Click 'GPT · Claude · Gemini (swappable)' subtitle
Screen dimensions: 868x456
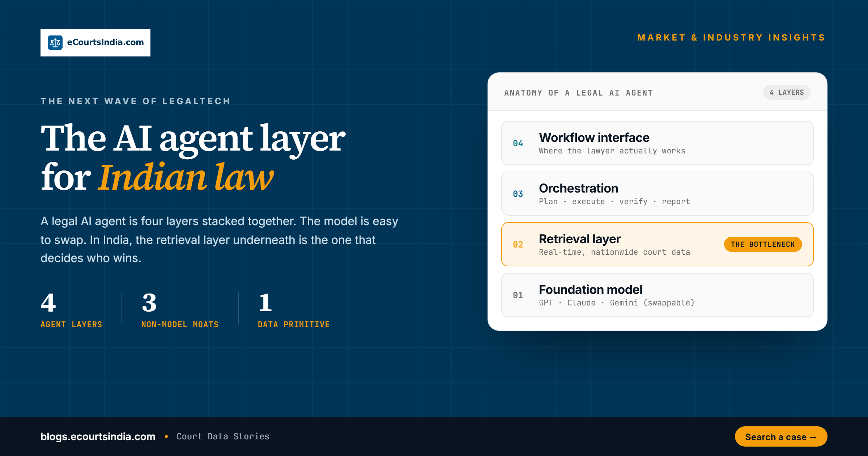coord(617,303)
